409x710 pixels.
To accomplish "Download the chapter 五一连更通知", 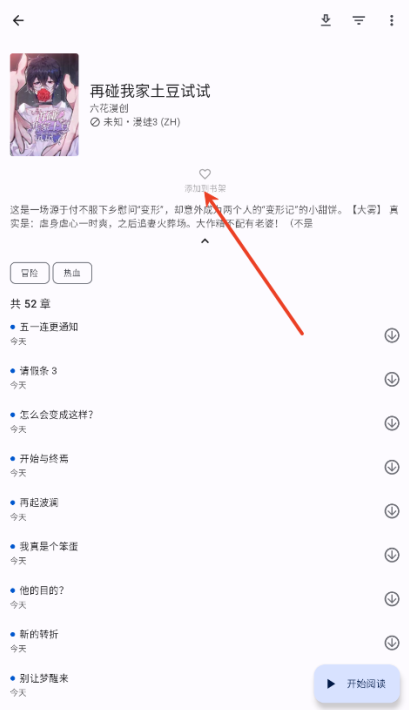I will tap(392, 336).
